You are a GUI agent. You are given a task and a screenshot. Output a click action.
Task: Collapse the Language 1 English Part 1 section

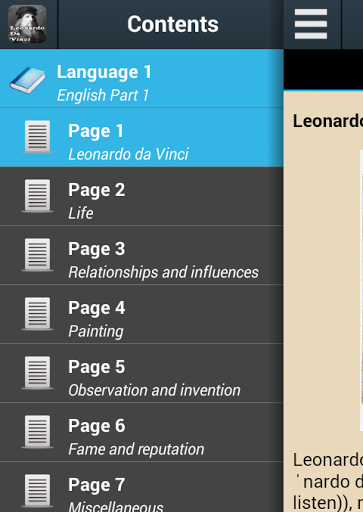(x=142, y=79)
